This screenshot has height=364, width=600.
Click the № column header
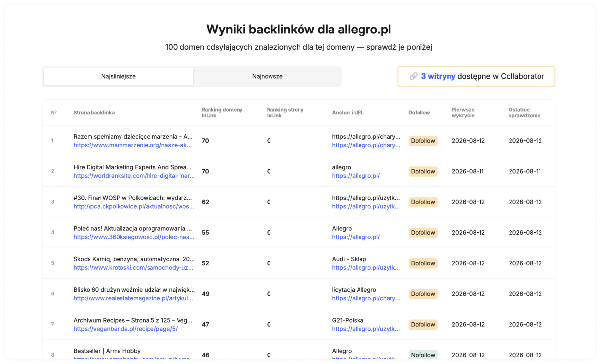click(54, 113)
